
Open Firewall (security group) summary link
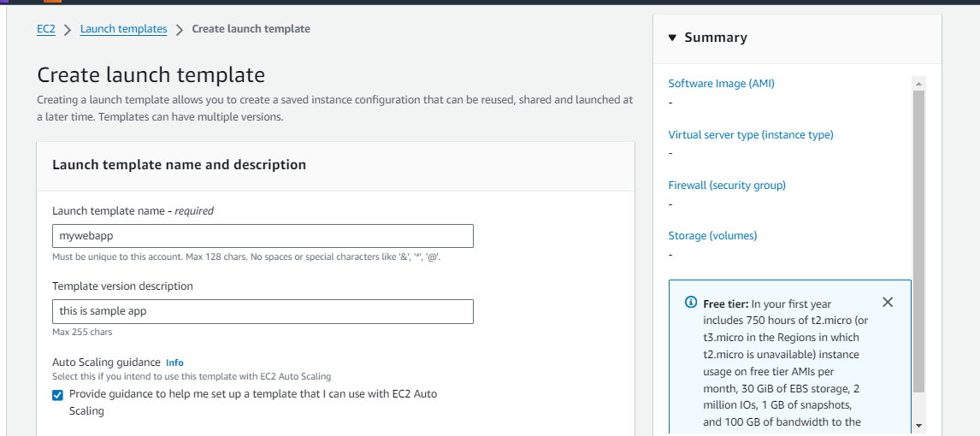[727, 185]
